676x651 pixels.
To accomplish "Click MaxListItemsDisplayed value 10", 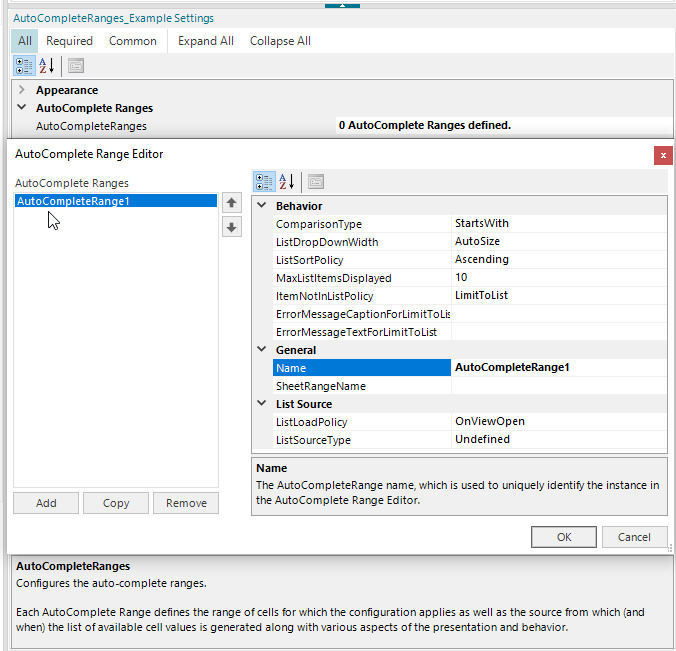I will pyautogui.click(x=558, y=278).
